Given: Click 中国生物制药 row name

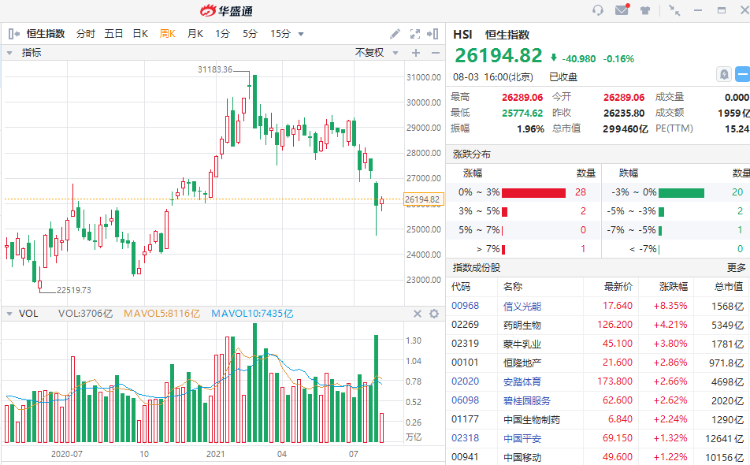Looking at the screenshot, I should 532,420.
